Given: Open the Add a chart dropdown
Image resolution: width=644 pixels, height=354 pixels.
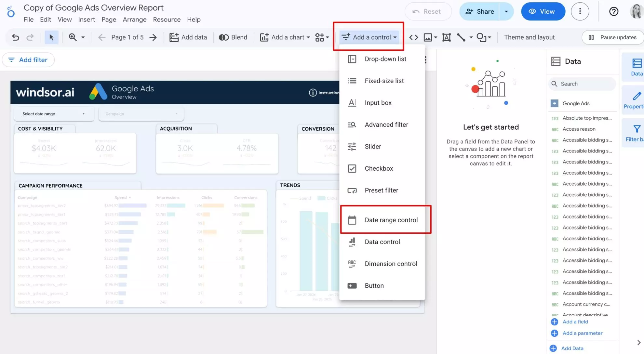Looking at the screenshot, I should click(284, 37).
